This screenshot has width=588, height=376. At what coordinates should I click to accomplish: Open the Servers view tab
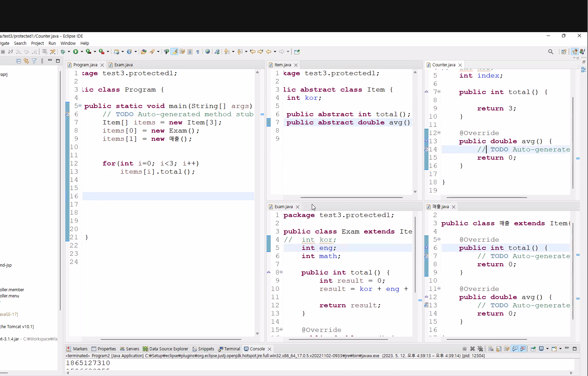click(x=129, y=349)
